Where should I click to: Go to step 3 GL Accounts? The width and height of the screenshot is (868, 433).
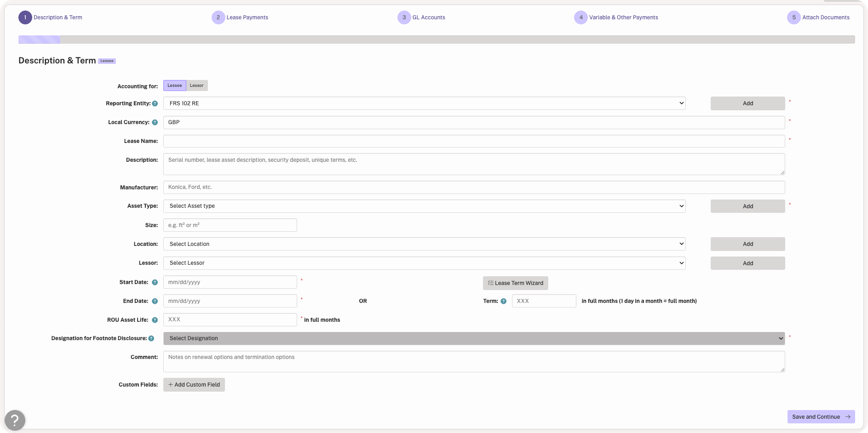point(421,17)
